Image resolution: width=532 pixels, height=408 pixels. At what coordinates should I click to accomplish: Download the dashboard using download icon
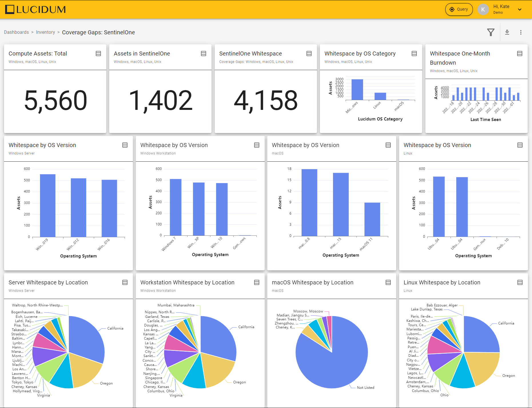(x=507, y=32)
